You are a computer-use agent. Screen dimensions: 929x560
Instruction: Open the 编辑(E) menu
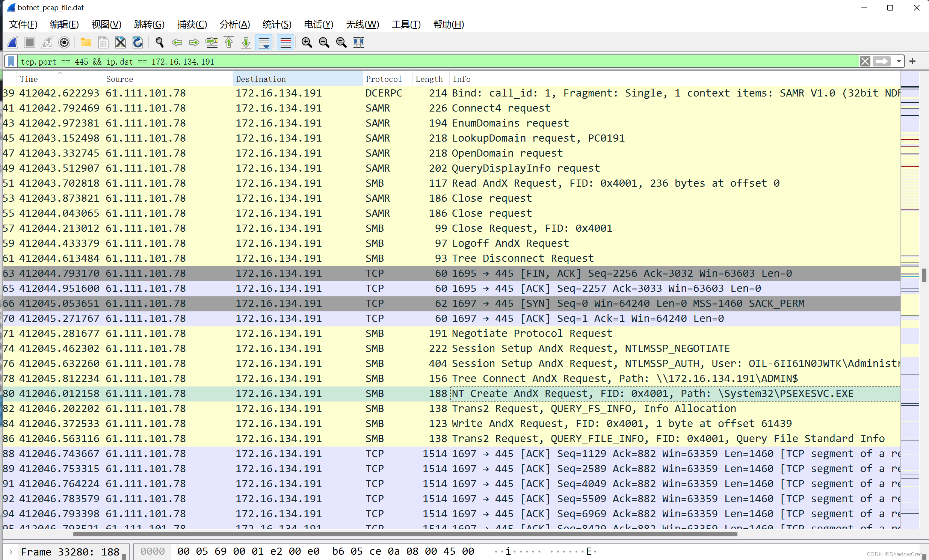pyautogui.click(x=65, y=24)
